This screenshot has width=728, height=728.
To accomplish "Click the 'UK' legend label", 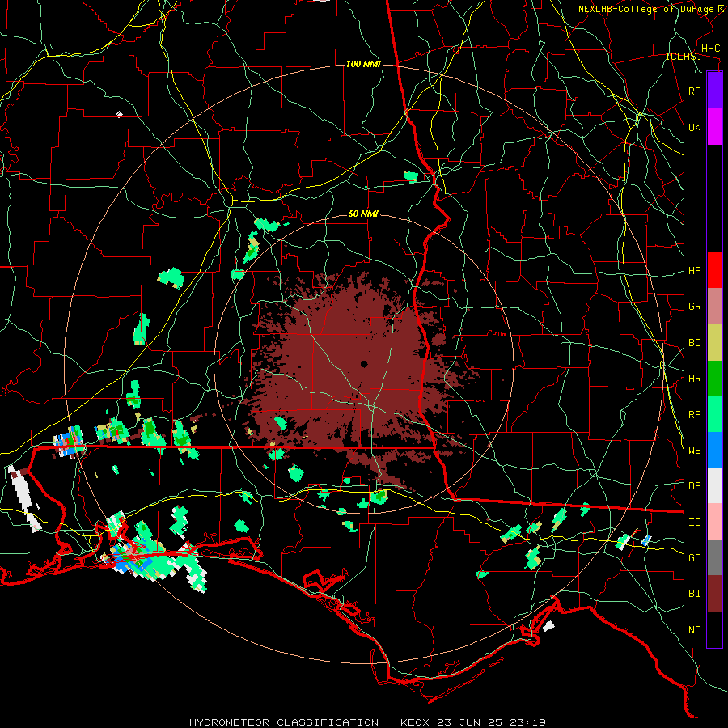I will (x=694, y=127).
